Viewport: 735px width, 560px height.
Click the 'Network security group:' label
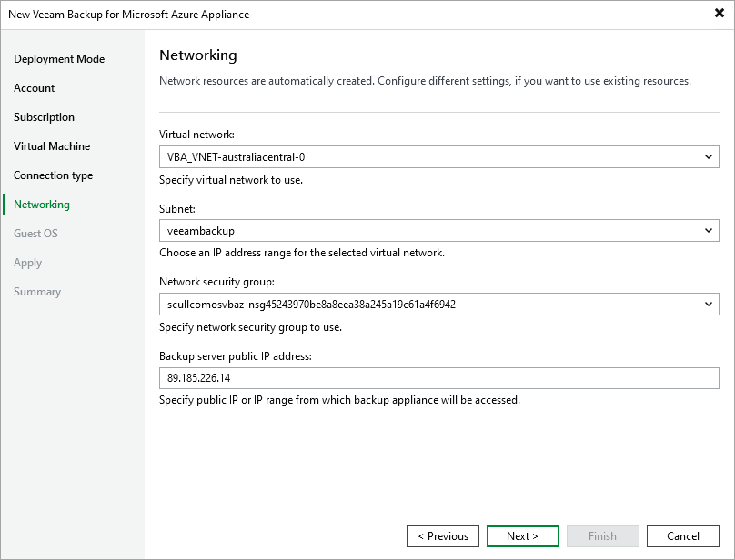coord(217,282)
